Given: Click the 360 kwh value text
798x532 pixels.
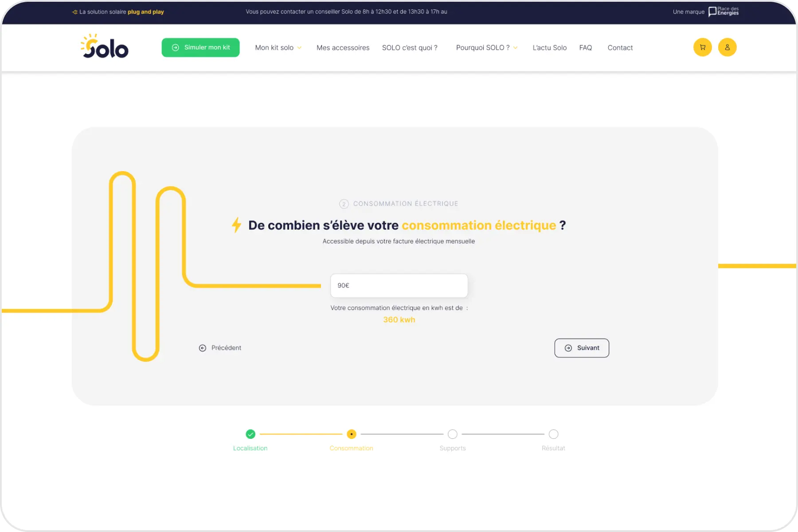Looking at the screenshot, I should point(399,320).
